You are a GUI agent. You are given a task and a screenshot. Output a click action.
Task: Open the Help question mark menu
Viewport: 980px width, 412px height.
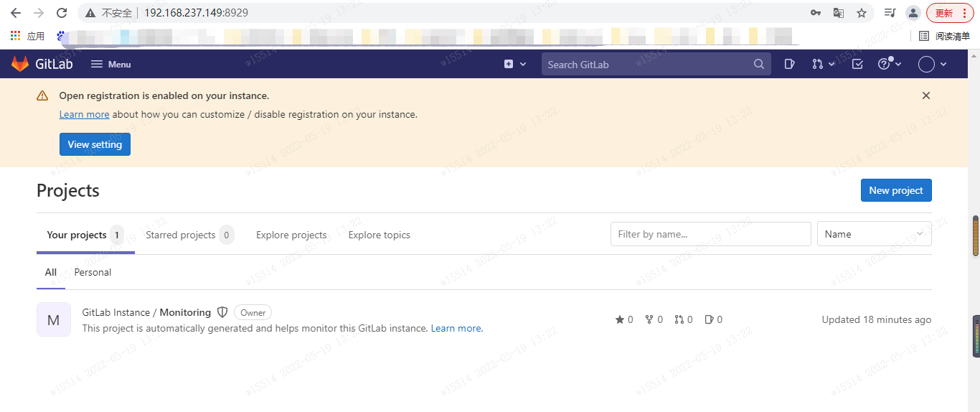tap(890, 64)
